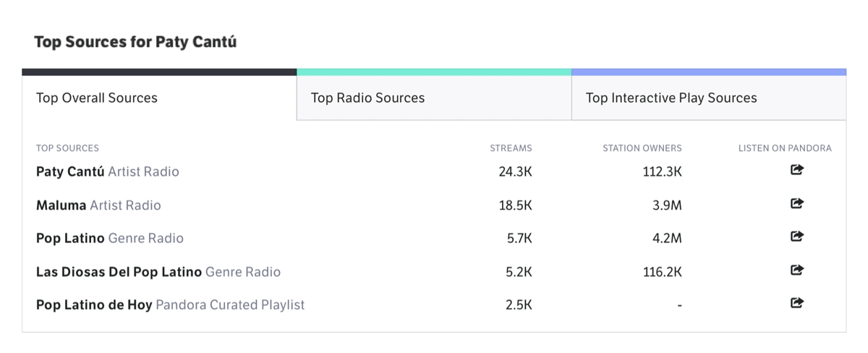The width and height of the screenshot is (868, 353).
Task: Click the 116.2K station owners value
Action: coord(661,272)
